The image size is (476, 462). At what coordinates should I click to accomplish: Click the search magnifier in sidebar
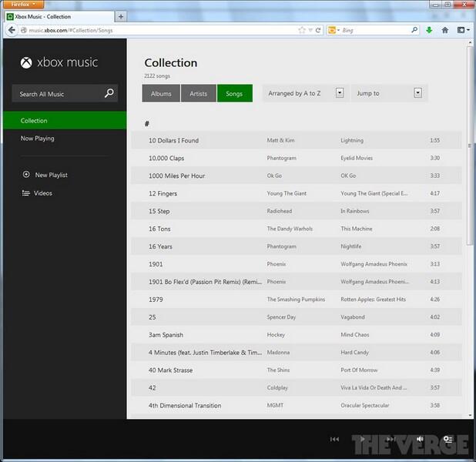(109, 93)
